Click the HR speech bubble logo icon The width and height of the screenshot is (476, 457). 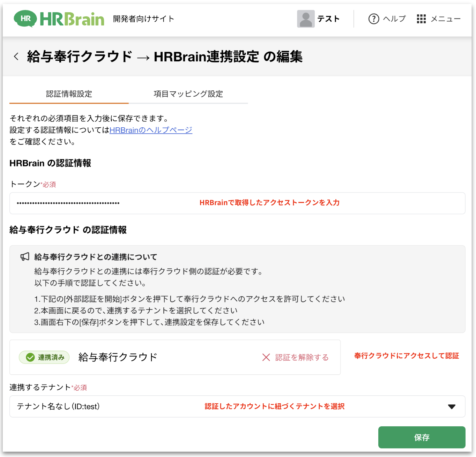pos(25,18)
